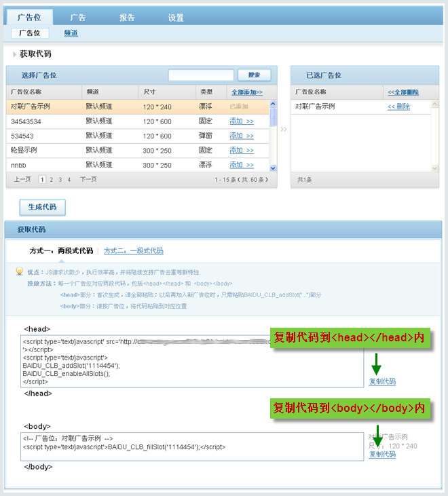
Task: Click the 共1条 count text
Action: [x=304, y=180]
